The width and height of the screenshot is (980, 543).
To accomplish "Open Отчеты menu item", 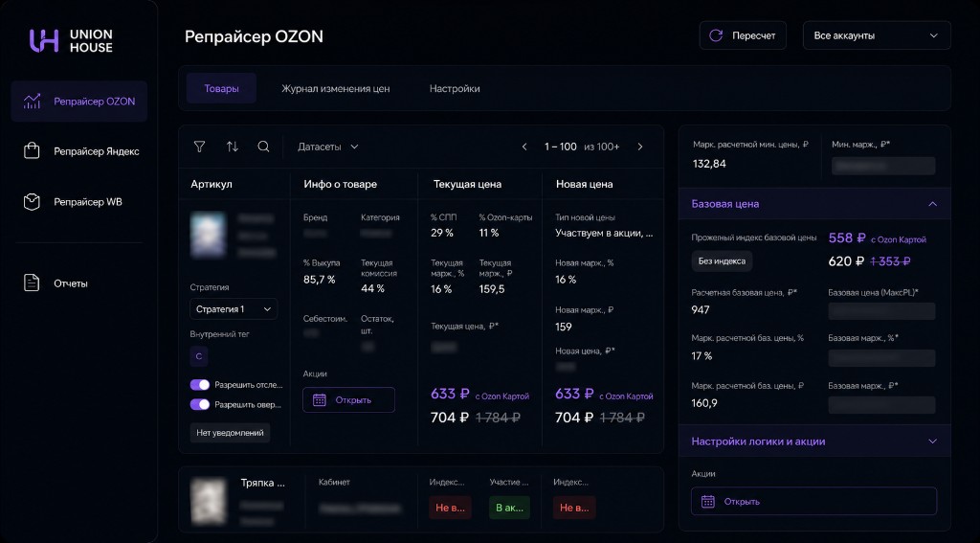I will tap(79, 283).
